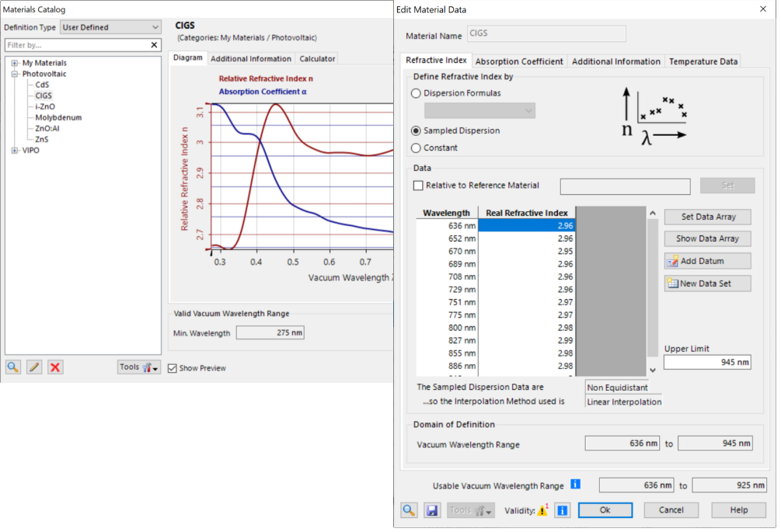
Task: Select i-ZnO in the materials tree
Action: pyautogui.click(x=45, y=107)
